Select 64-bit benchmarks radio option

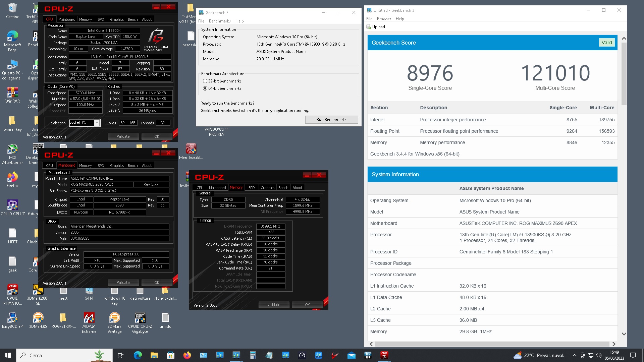(x=205, y=88)
